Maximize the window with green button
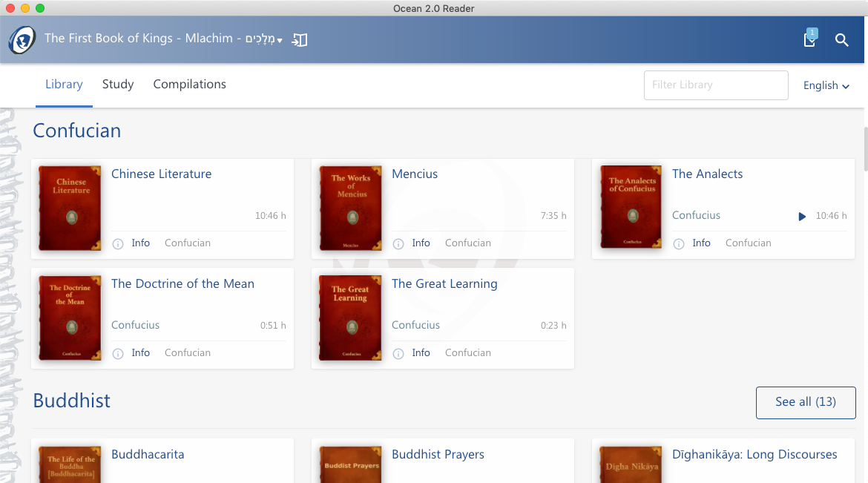 pyautogui.click(x=40, y=8)
